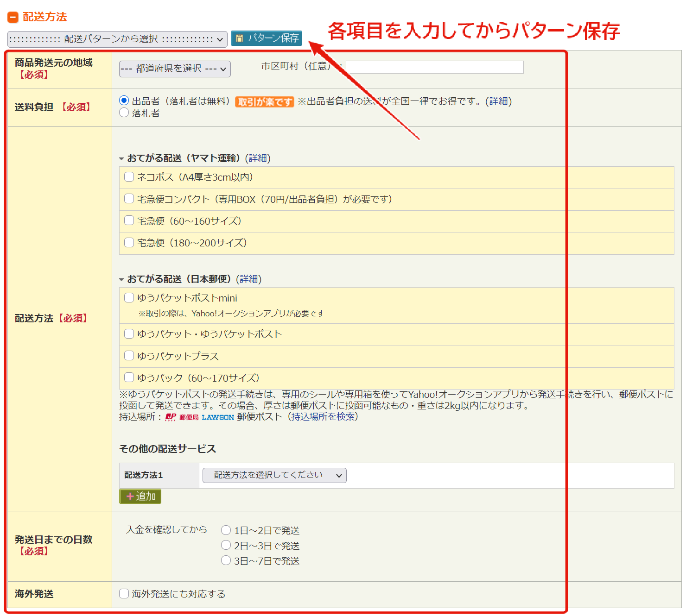Tick the ゆうパケットポストmini checkbox
The image size is (686, 616).
pos(129,298)
